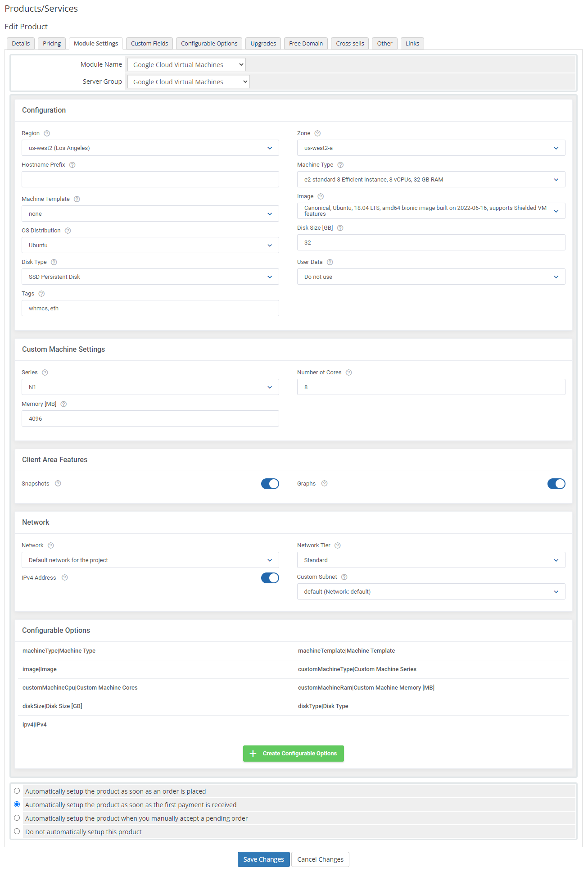Click the help icon beside Machine Type label
Viewport: 588px width, 872px height.
340,165
